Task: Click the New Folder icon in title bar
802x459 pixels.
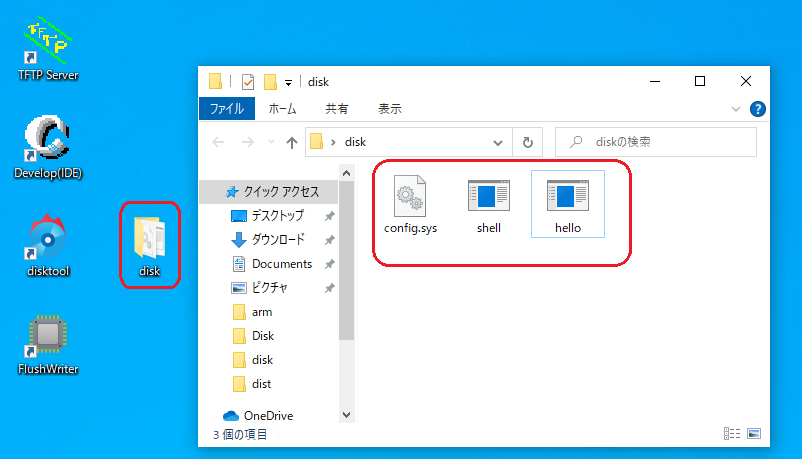Action: tap(270, 82)
